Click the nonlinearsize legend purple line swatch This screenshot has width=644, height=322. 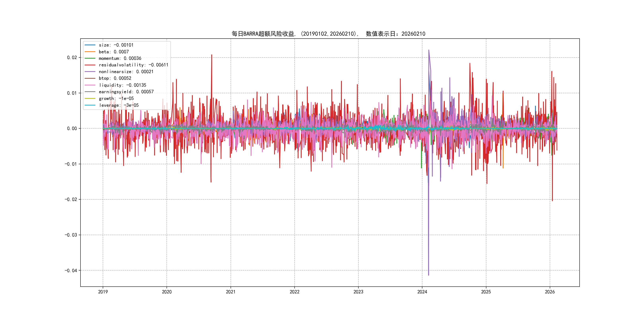(x=90, y=72)
